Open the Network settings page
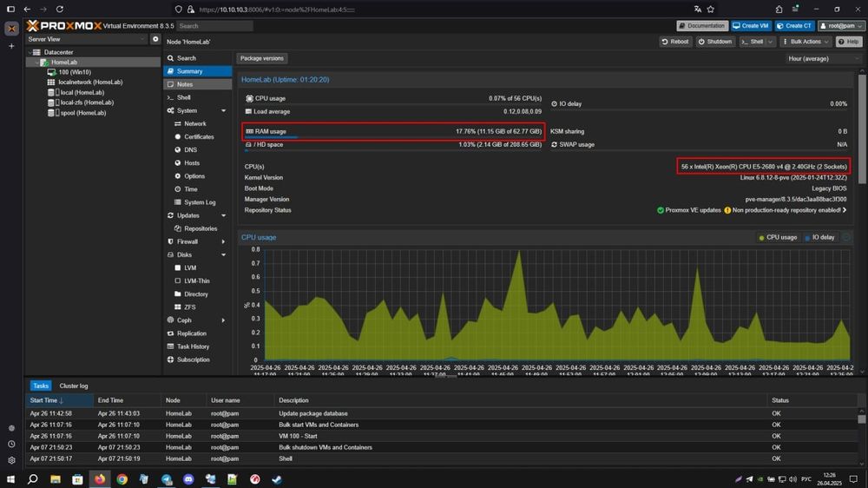868x488 pixels. point(194,123)
